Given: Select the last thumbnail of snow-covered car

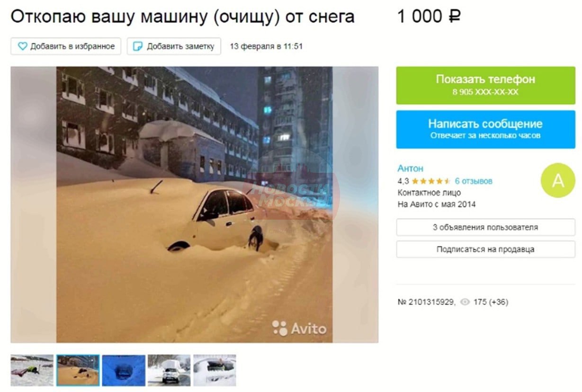Looking at the screenshot, I should 215,370.
